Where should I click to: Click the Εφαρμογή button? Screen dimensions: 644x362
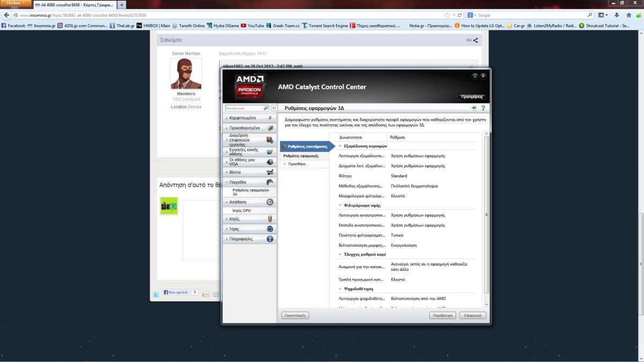473,315
